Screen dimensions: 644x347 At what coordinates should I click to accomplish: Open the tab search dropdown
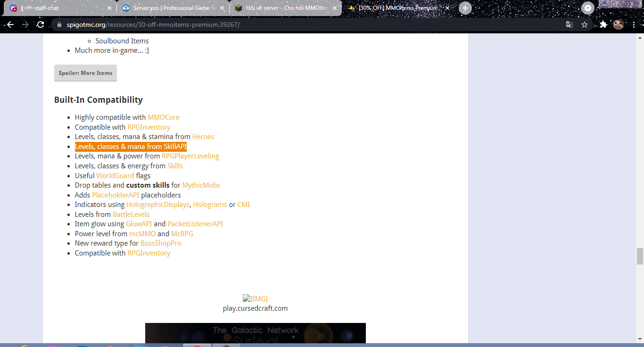point(587,8)
